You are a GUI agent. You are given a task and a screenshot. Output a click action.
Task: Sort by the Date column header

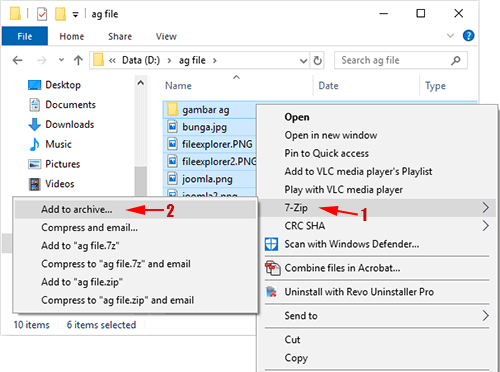click(328, 86)
